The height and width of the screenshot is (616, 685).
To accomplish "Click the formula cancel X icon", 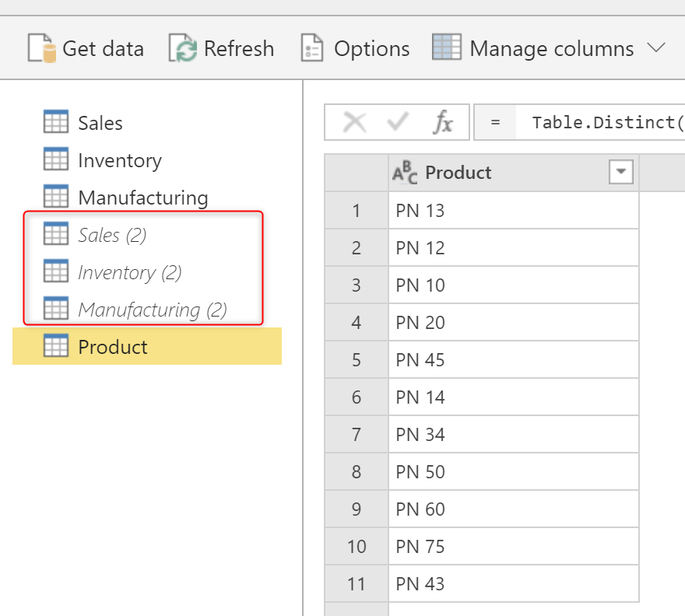I will [x=355, y=122].
